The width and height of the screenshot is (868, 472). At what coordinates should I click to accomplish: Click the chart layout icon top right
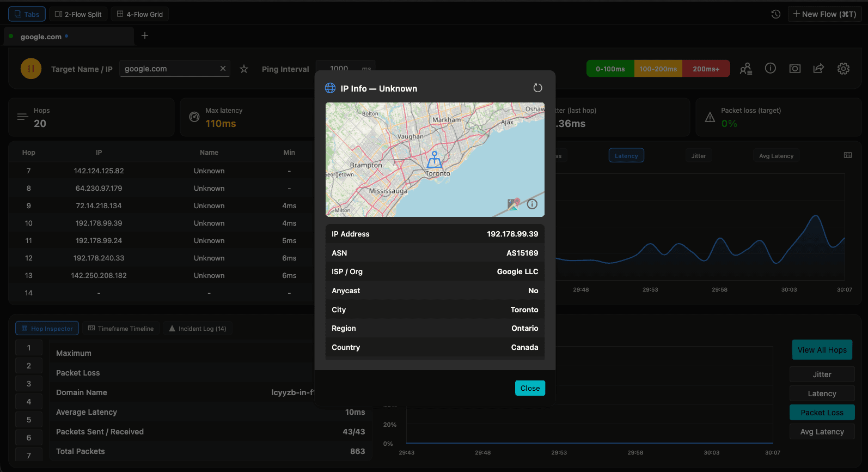[x=848, y=155]
